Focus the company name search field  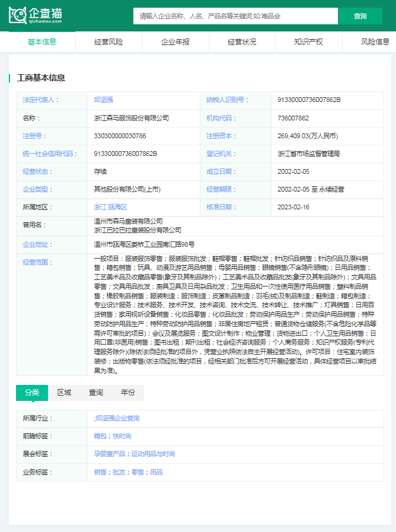pyautogui.click(x=235, y=16)
